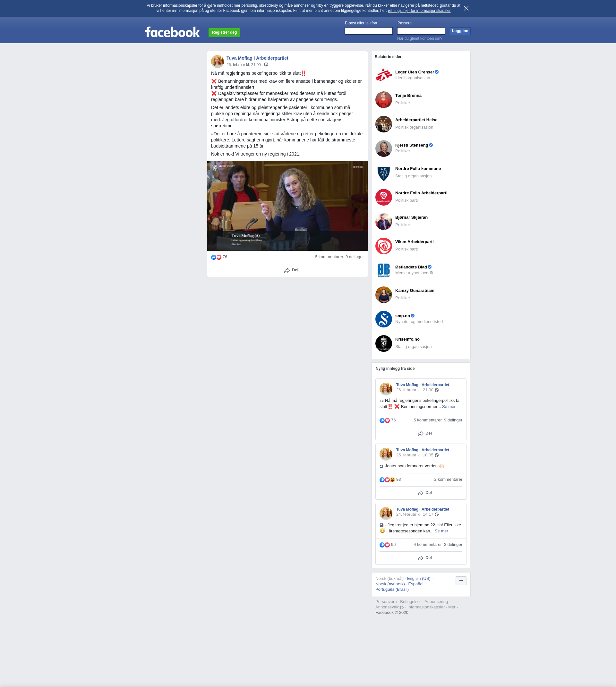Open Østlandets Blad page link
This screenshot has height=687, width=616.
[x=411, y=267]
